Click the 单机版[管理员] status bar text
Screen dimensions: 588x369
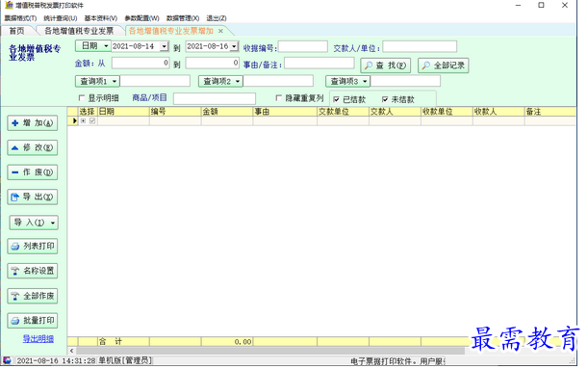point(125,360)
